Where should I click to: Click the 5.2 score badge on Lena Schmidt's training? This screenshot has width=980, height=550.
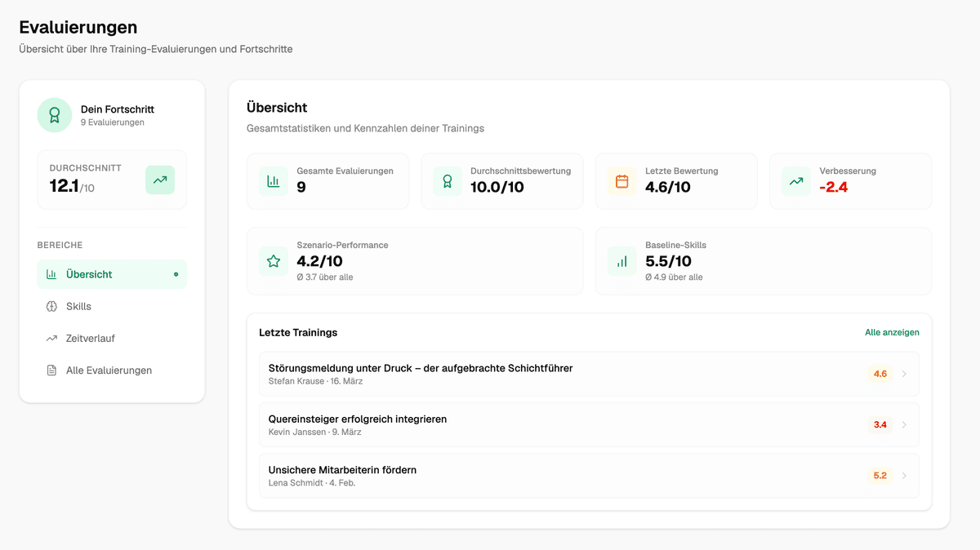click(880, 474)
